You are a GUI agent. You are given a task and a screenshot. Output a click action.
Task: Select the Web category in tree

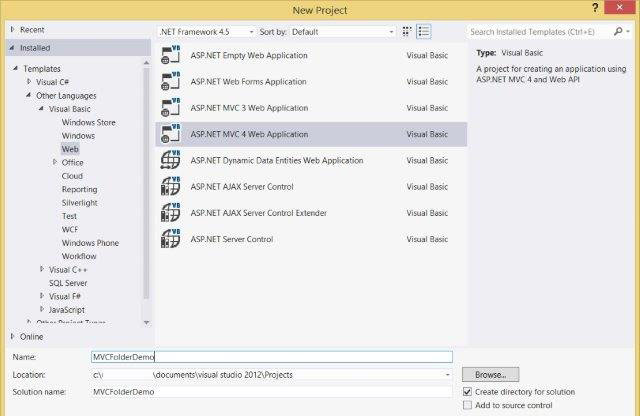(x=70, y=149)
